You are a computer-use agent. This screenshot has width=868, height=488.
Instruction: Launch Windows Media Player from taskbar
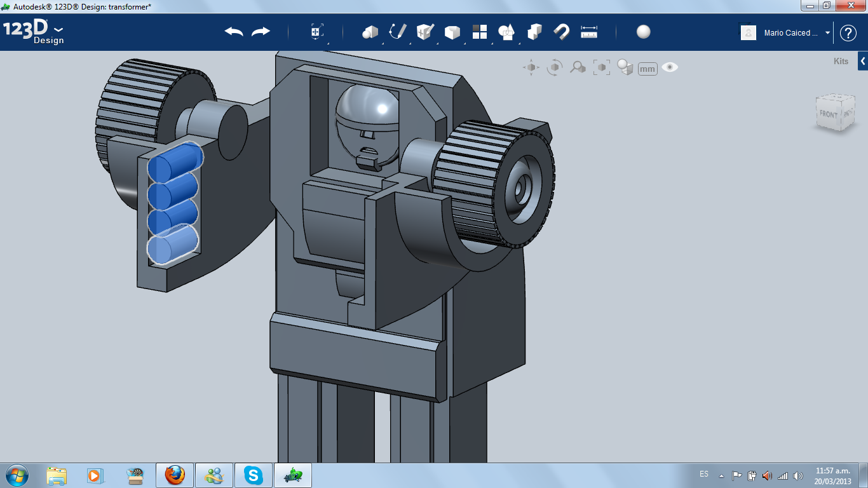95,475
